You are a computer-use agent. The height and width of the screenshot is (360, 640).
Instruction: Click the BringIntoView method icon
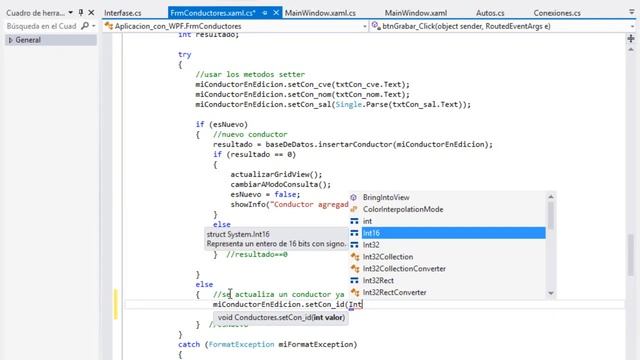point(354,198)
